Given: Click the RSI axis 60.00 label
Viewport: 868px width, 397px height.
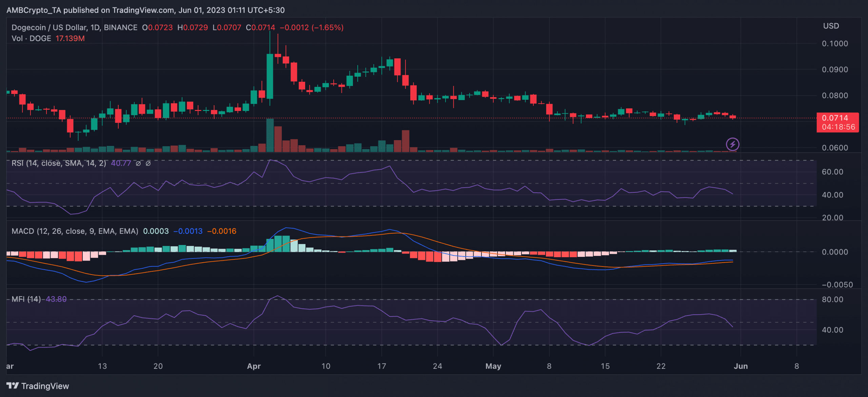Looking at the screenshot, I should [x=832, y=172].
